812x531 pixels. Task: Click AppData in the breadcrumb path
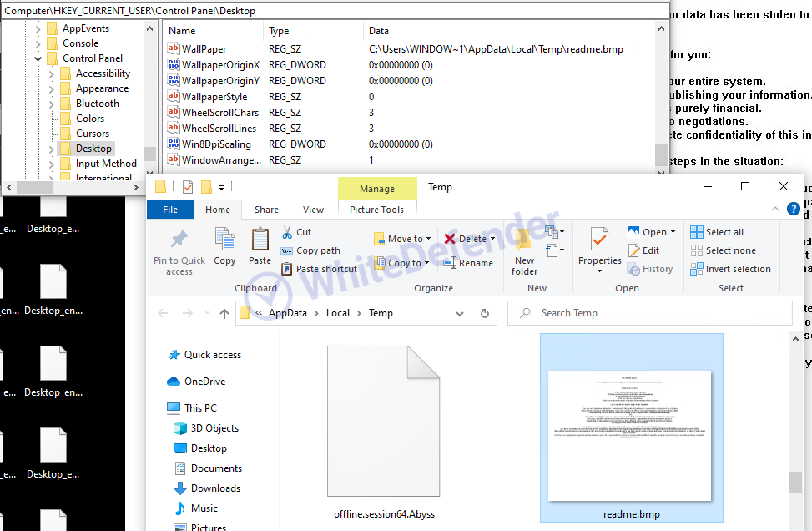(287, 313)
